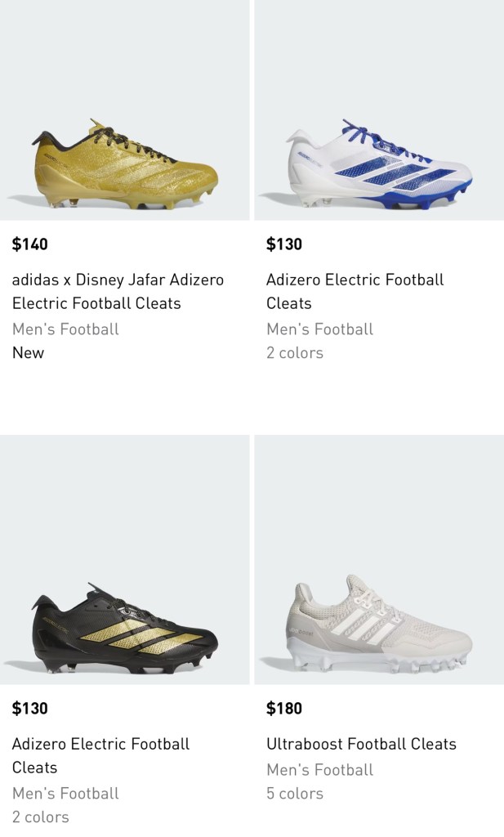This screenshot has width=504, height=837.
Task: Show the 2 colors for the black-gold Adizero cleat
Action: pyautogui.click(x=41, y=817)
